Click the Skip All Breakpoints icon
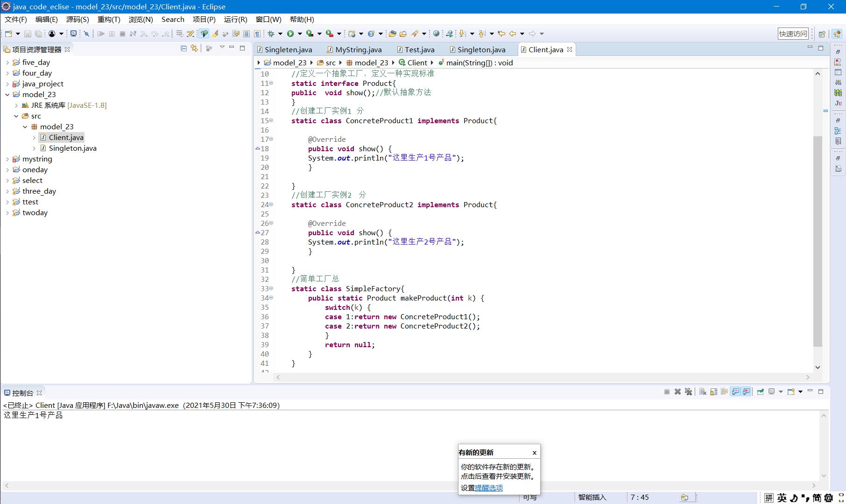Image resolution: width=846 pixels, height=504 pixels. click(86, 34)
